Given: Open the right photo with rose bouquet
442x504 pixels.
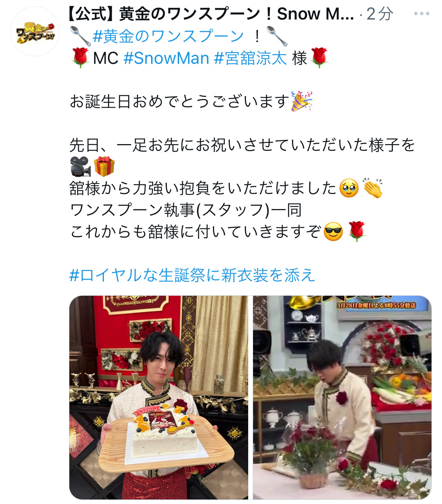Looking at the screenshot, I should pos(342,397).
